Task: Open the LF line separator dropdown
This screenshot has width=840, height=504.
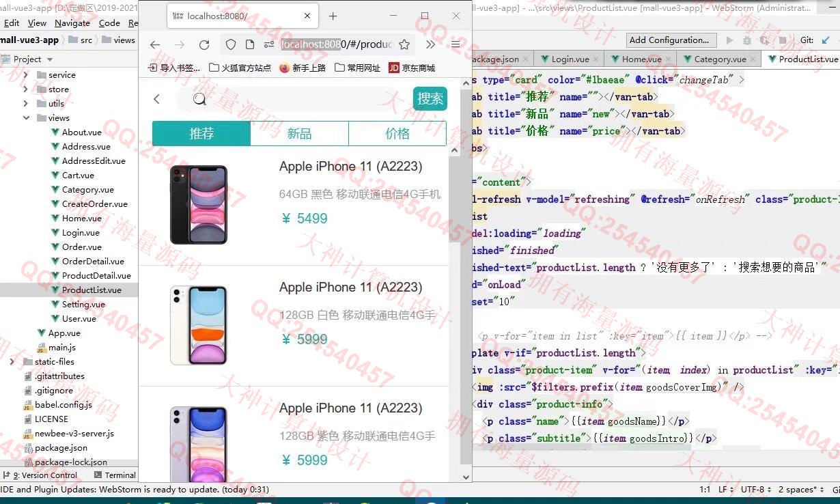Action: click(x=726, y=490)
